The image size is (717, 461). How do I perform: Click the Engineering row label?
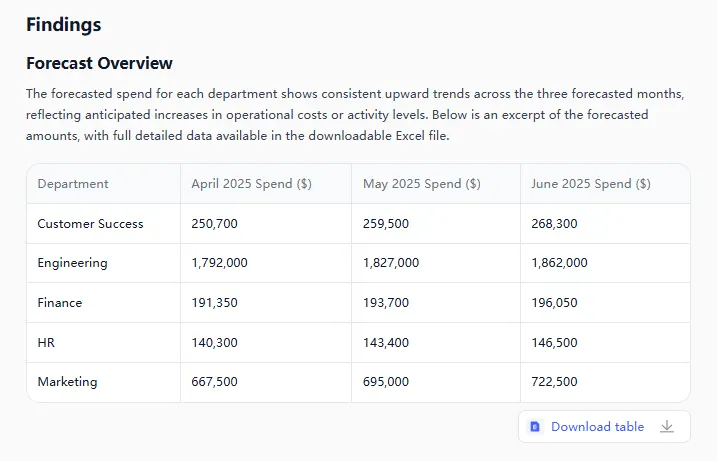tap(72, 263)
